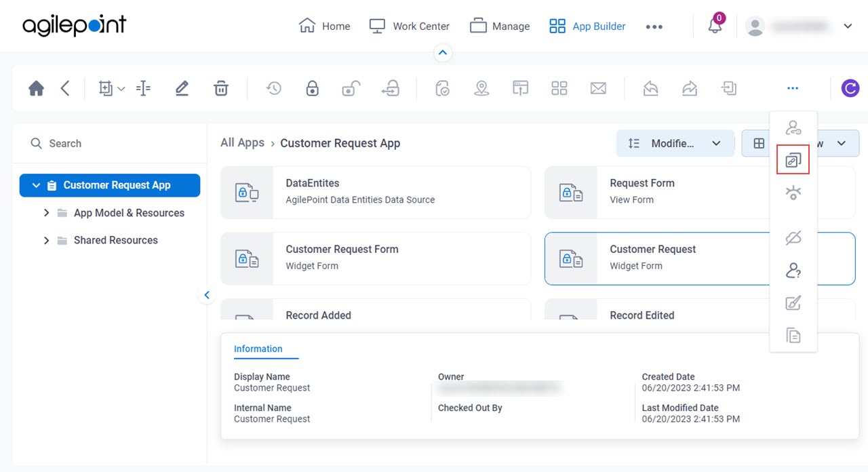Viewport: 868px width, 472px height.
Task: Collapse the left panel with the arrow handle
Action: (x=207, y=295)
